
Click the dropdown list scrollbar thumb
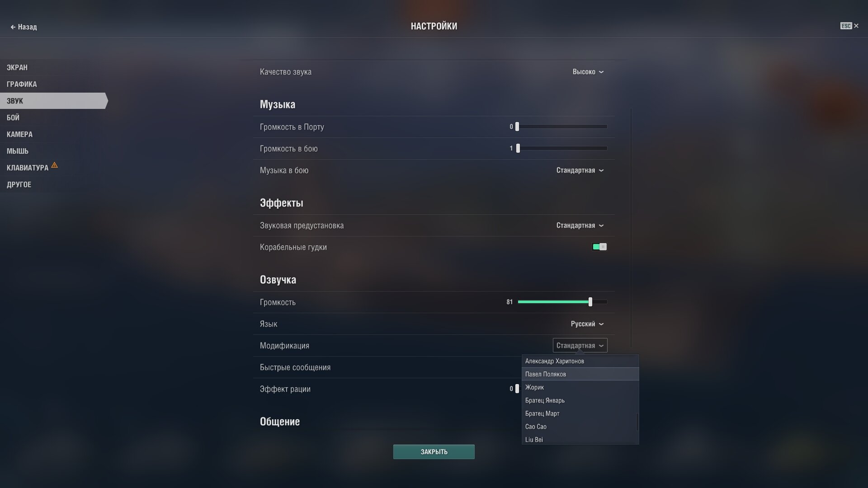[637, 422]
